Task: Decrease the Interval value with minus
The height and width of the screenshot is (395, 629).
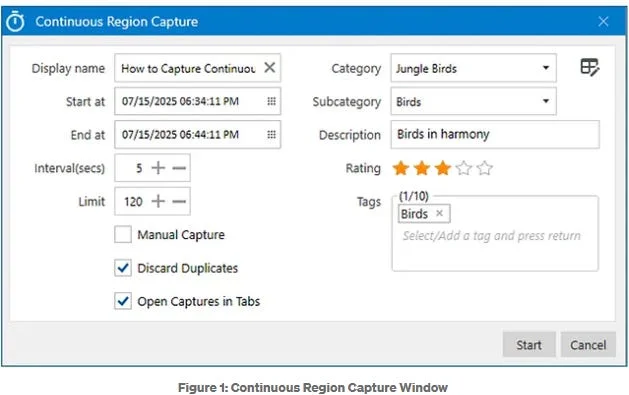Action: pos(179,168)
